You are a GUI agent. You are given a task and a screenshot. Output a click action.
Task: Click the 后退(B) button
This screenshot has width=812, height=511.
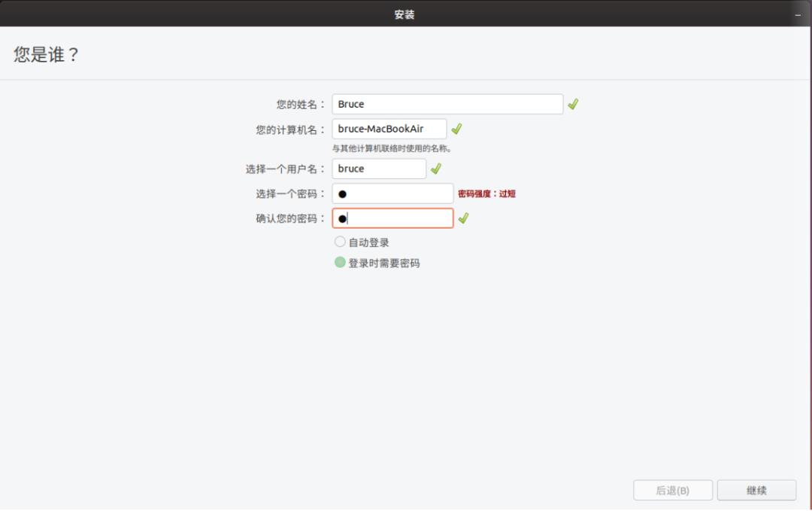click(x=671, y=490)
